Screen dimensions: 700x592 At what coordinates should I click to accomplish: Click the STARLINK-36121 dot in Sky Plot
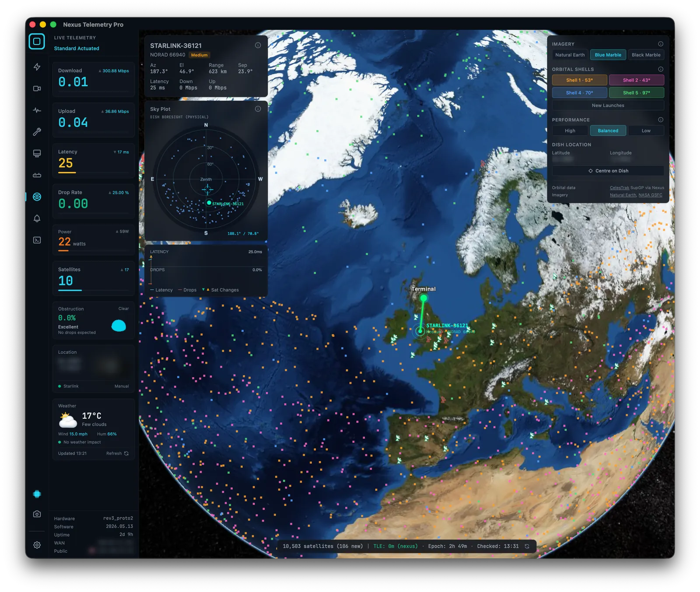(x=209, y=203)
